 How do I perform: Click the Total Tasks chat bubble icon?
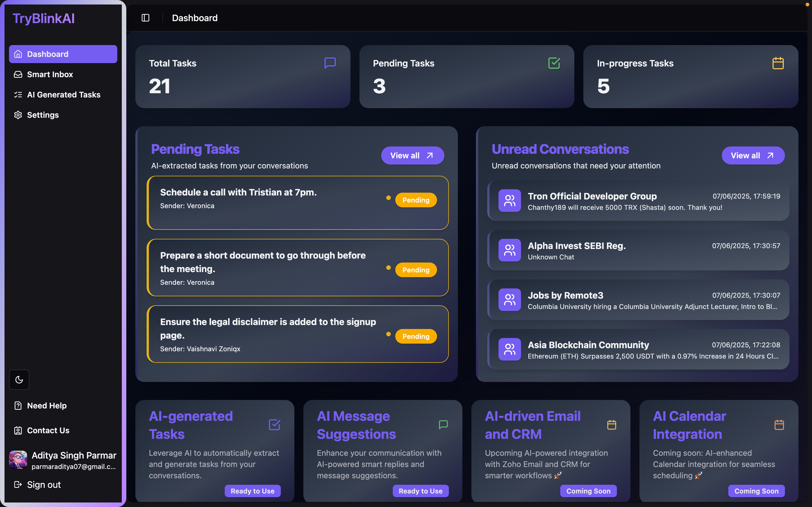point(330,63)
